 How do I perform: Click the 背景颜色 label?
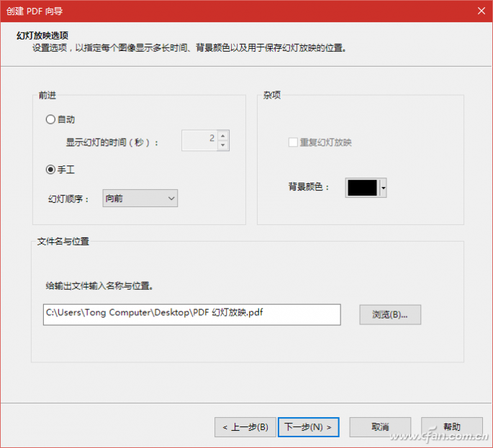tap(309, 187)
